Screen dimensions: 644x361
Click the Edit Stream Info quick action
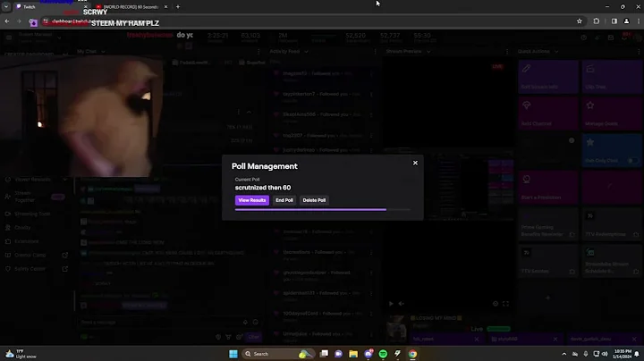[548, 77]
